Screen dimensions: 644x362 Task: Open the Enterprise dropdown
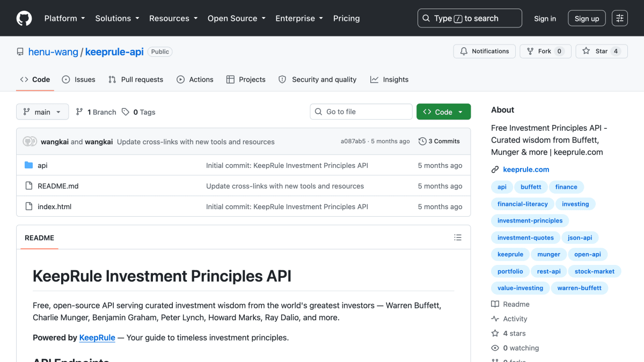coord(299,18)
